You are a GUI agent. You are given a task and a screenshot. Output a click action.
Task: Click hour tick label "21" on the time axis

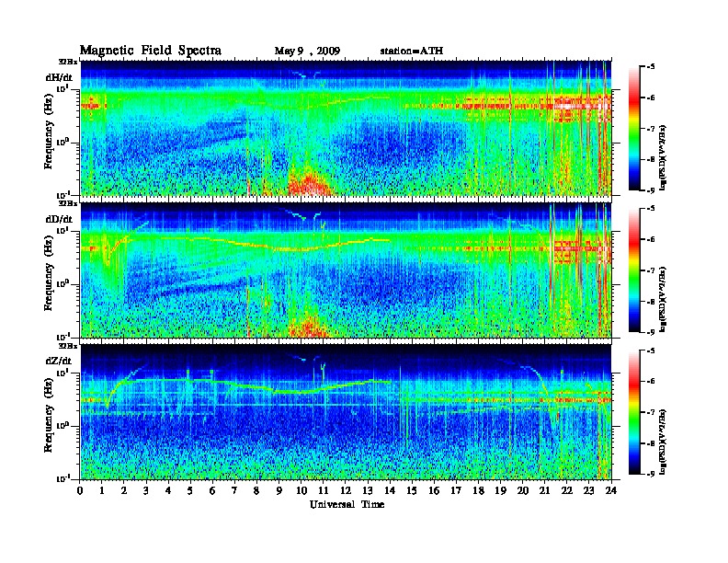pos(545,490)
